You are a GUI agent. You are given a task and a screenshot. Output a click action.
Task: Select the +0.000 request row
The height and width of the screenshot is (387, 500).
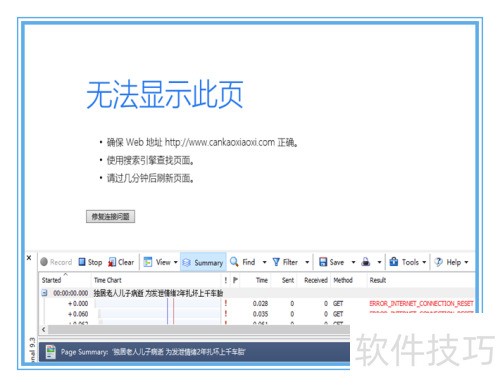click(x=257, y=303)
